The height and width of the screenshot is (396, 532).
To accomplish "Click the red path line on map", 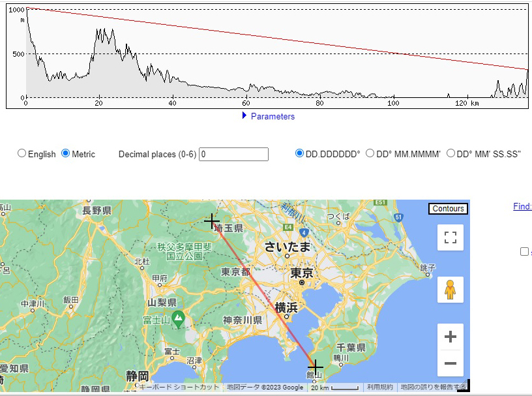I will [x=263, y=294].
